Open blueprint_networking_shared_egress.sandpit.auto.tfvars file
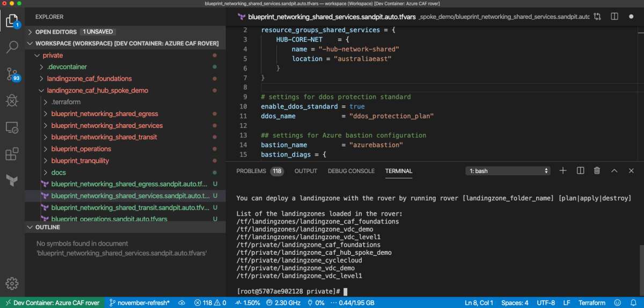The image size is (644, 308). coord(126,184)
